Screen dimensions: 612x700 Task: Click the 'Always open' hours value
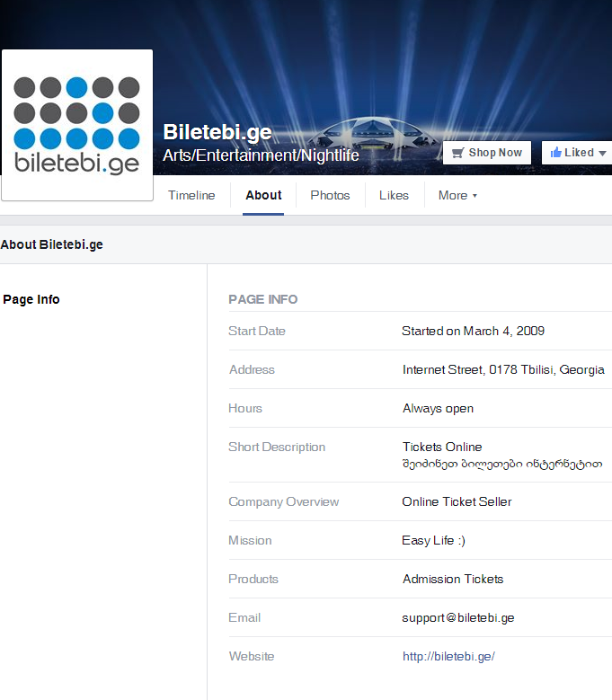point(438,409)
